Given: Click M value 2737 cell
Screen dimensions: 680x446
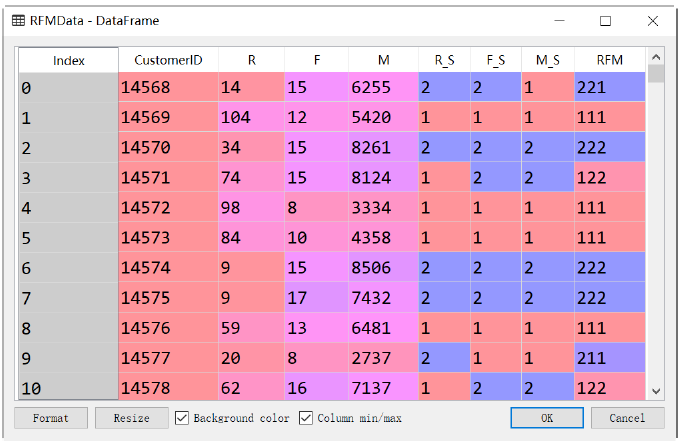Looking at the screenshot, I should [x=383, y=358].
